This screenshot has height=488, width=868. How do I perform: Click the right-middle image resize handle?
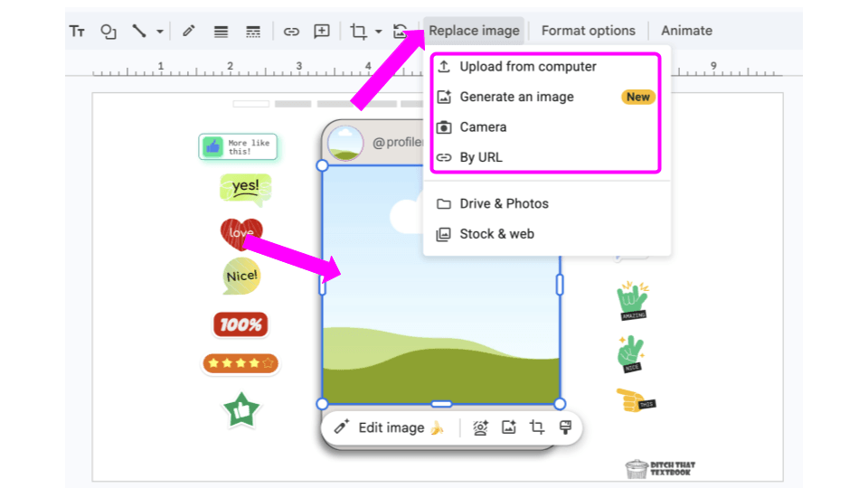click(x=560, y=285)
